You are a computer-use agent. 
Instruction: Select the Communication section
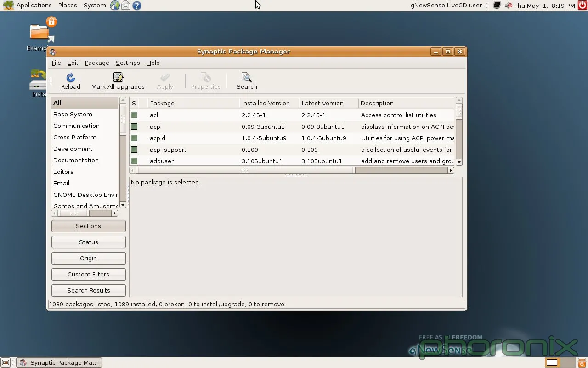pos(85,126)
